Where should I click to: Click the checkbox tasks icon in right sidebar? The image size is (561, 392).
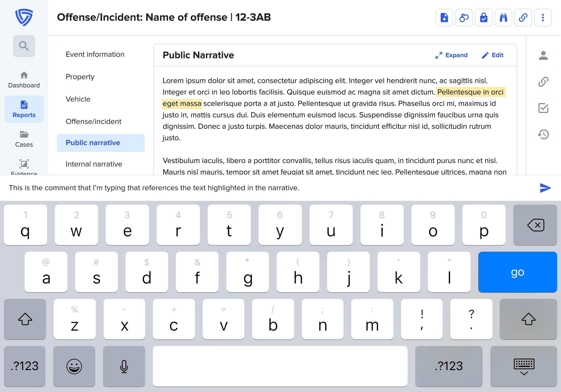543,108
